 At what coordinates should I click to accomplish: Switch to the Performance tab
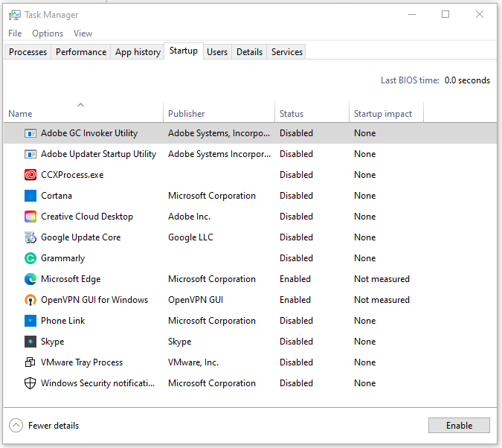click(x=81, y=52)
